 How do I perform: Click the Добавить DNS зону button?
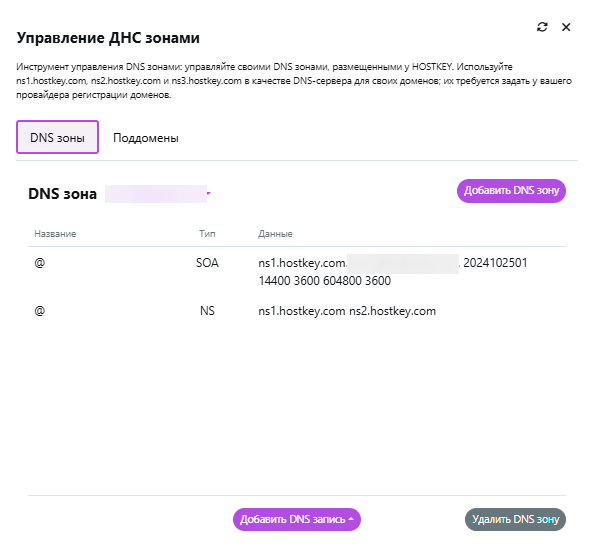click(511, 191)
